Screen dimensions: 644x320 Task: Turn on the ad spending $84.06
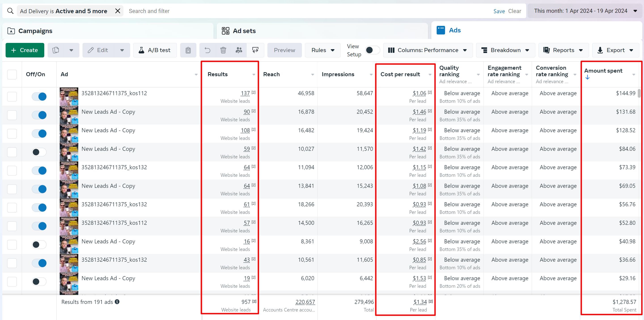point(39,152)
